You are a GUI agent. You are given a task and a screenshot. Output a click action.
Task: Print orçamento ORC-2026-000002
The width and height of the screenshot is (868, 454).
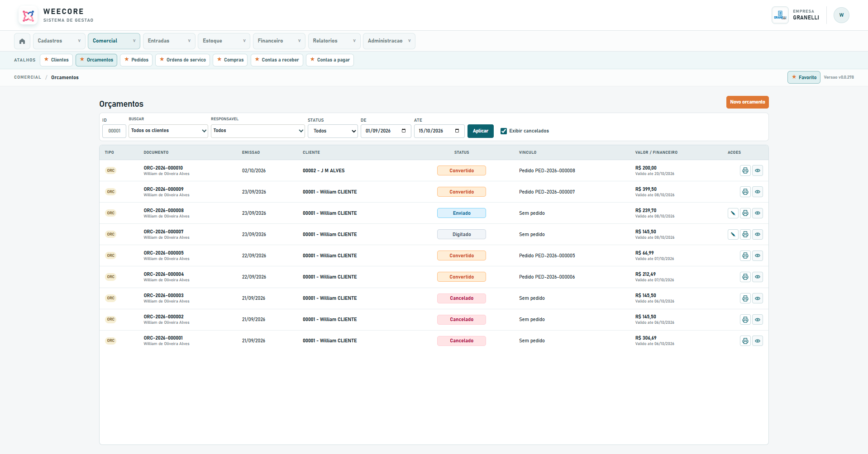pos(745,319)
